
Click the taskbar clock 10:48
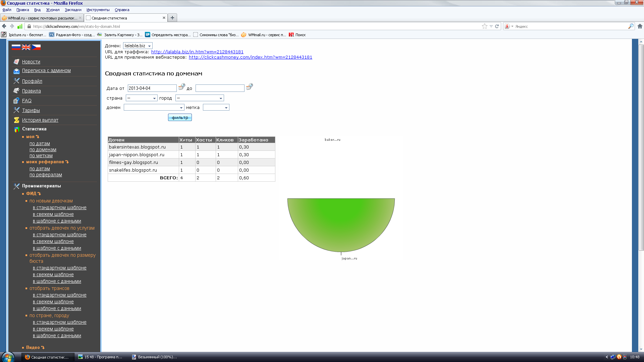point(635,357)
